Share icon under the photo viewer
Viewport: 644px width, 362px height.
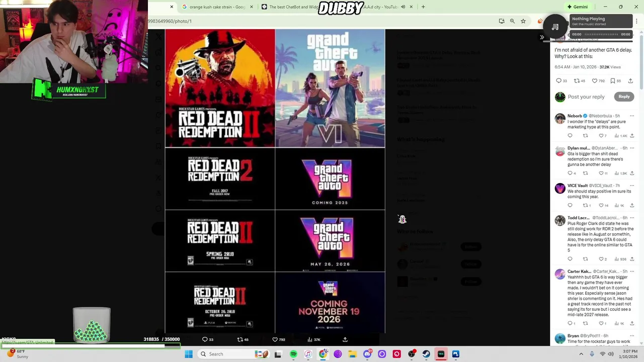[345, 339]
